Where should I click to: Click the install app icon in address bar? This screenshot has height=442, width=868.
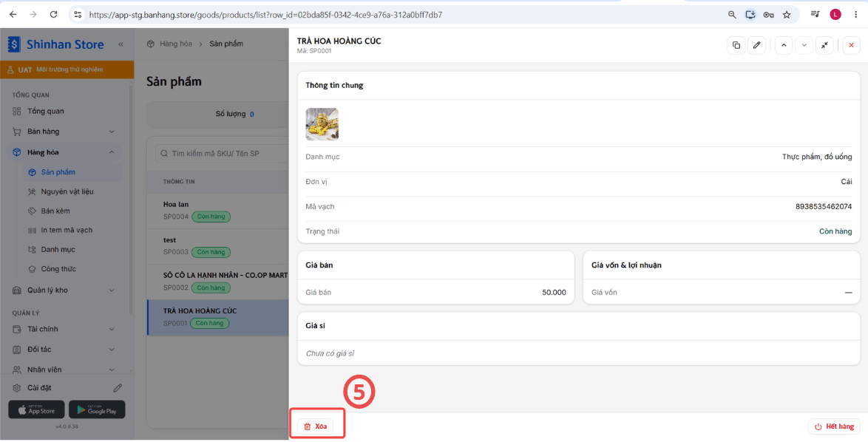point(750,15)
